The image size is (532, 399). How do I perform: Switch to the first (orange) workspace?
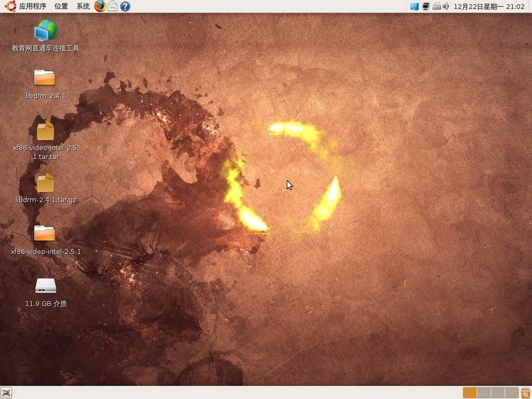(470, 392)
